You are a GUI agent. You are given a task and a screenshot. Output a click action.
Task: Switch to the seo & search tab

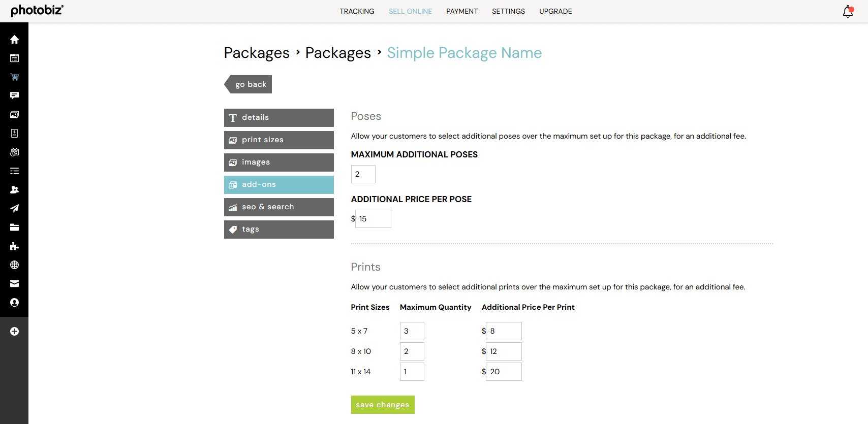(279, 207)
